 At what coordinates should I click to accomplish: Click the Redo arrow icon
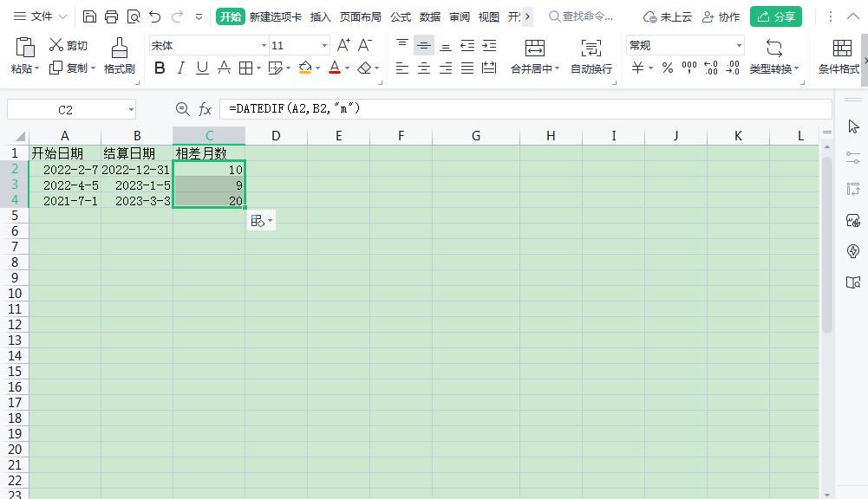177,16
